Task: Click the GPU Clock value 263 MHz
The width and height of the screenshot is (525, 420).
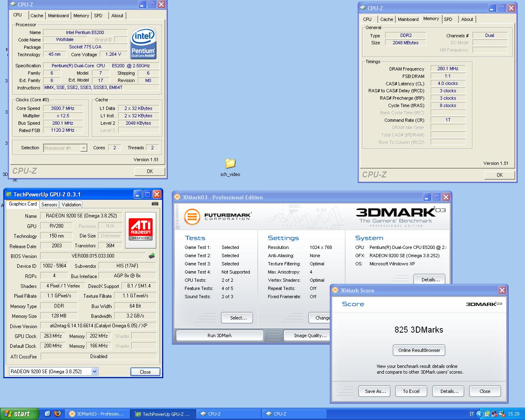Action: [x=53, y=336]
